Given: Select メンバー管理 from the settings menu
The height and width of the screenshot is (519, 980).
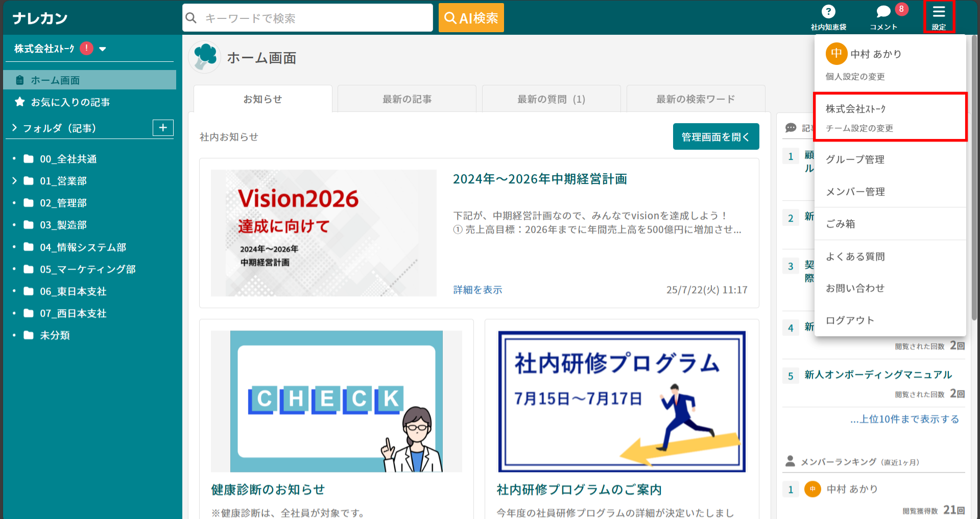Looking at the screenshot, I should click(855, 192).
